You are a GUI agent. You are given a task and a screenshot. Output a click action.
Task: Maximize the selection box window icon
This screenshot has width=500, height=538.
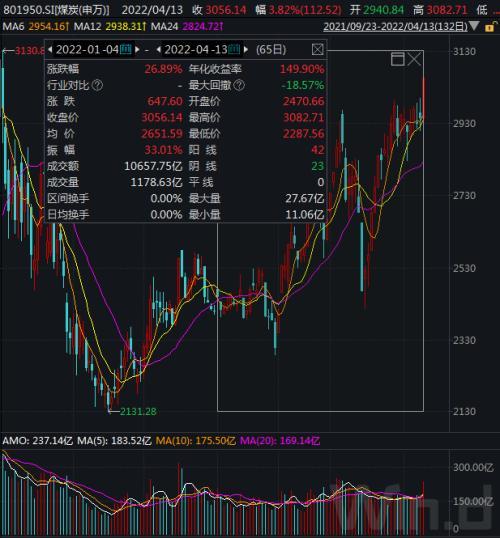click(x=398, y=59)
